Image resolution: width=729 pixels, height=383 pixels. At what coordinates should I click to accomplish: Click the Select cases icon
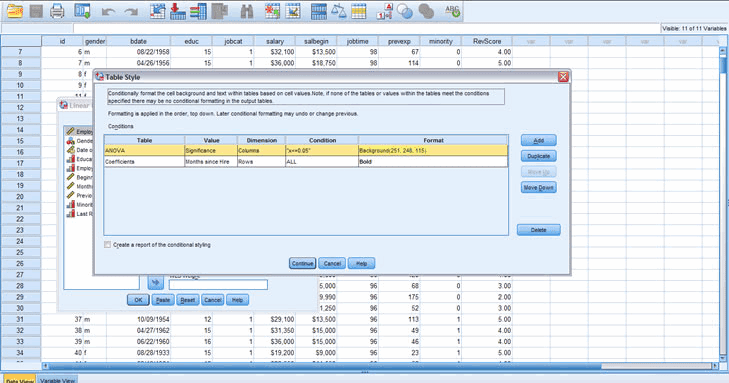pyautogui.click(x=358, y=11)
